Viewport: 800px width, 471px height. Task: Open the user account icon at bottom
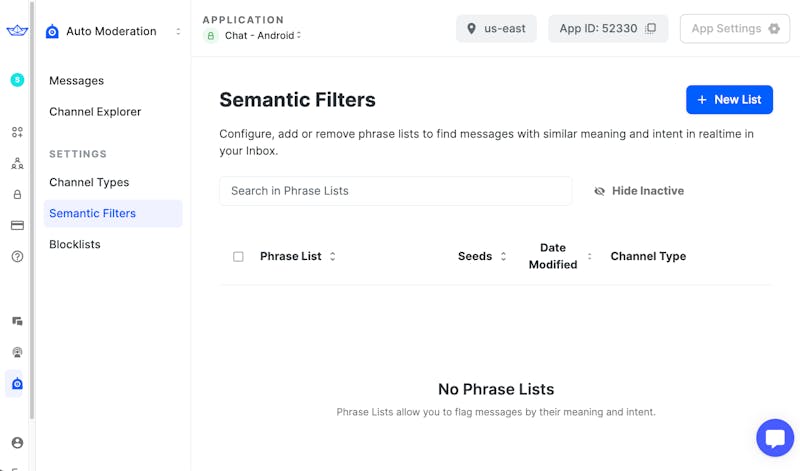pyautogui.click(x=17, y=443)
